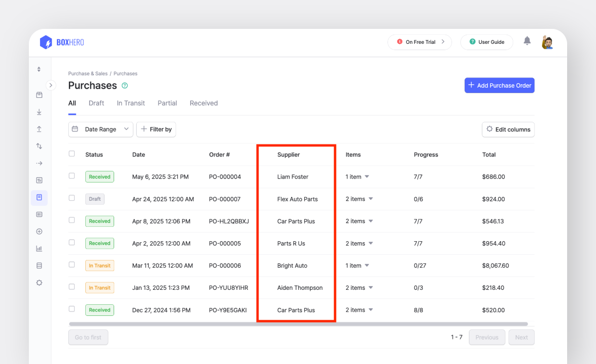Check the box for order PO-000004
The height and width of the screenshot is (364, 596).
[x=72, y=176]
